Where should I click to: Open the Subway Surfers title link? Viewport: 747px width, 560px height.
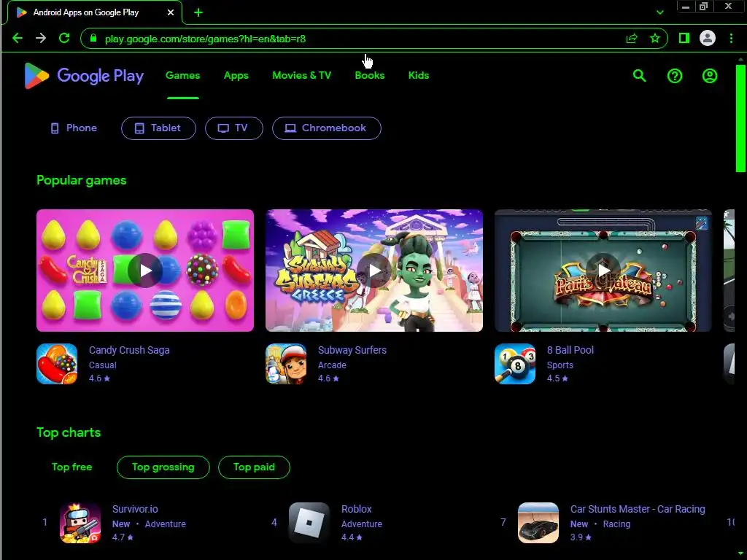click(x=352, y=350)
